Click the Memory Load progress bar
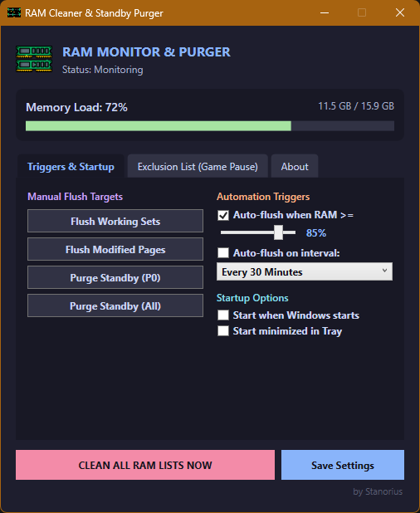The height and width of the screenshot is (513, 420). 210,126
